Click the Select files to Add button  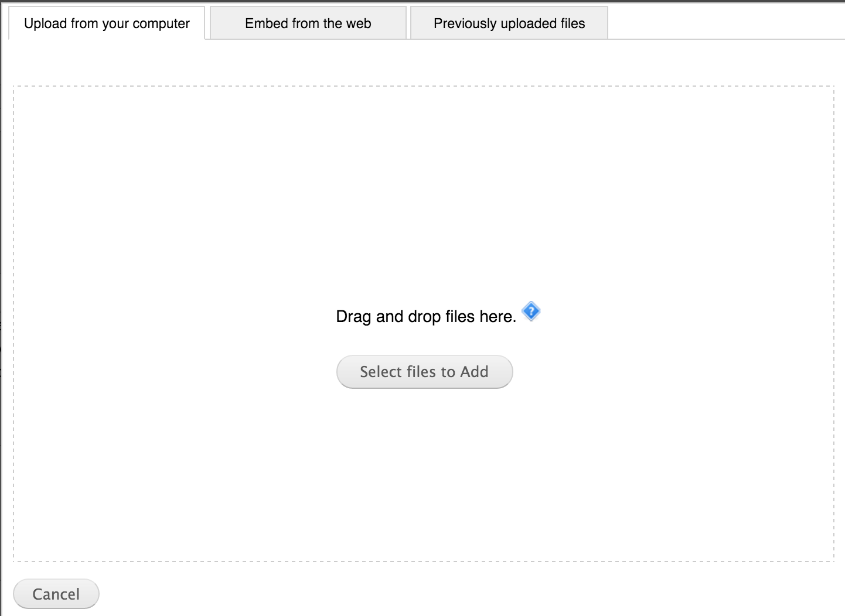click(424, 372)
